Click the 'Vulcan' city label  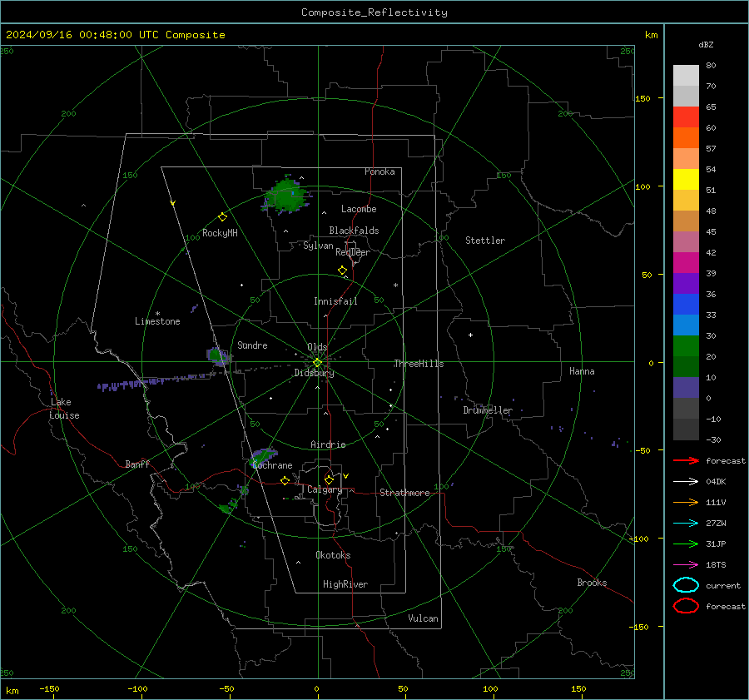(423, 618)
